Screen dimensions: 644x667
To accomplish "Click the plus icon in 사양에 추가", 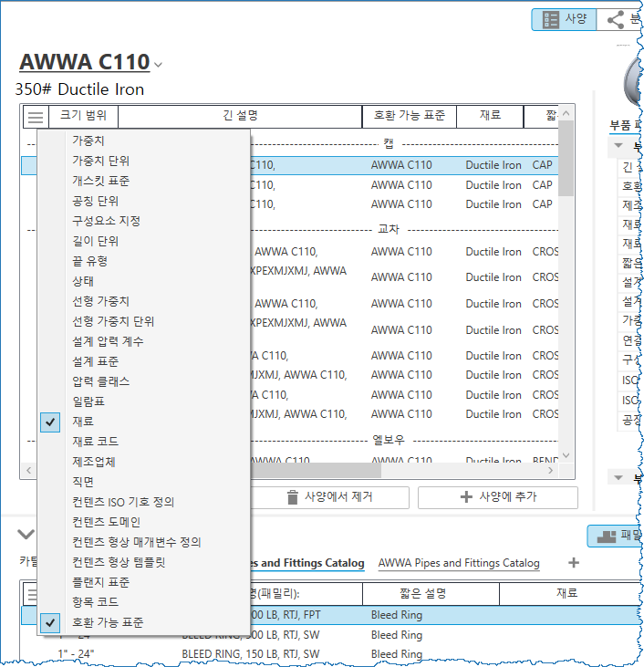I will coord(466,497).
